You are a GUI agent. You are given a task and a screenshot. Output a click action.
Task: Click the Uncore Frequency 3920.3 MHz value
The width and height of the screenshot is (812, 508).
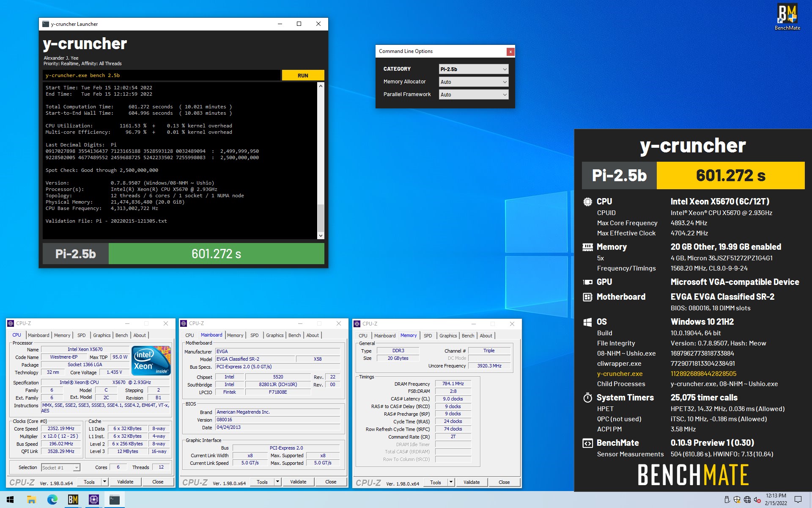pos(489,366)
